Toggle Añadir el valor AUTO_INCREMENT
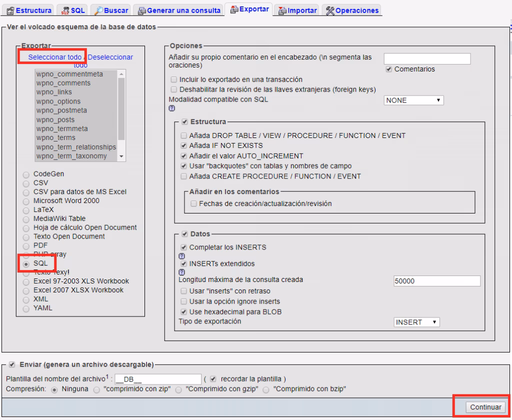512x420 pixels. click(x=184, y=156)
